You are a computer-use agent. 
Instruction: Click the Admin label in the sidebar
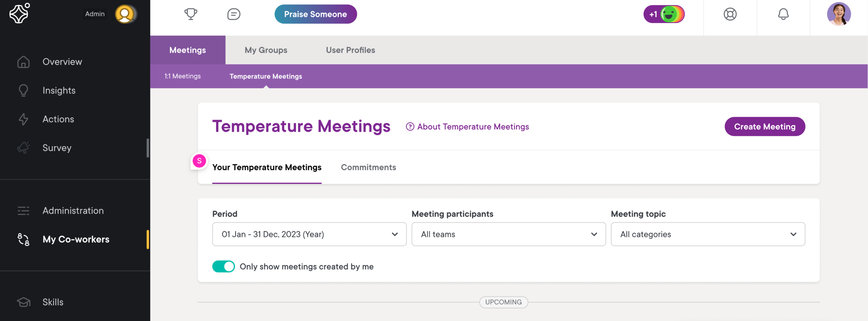click(x=95, y=14)
